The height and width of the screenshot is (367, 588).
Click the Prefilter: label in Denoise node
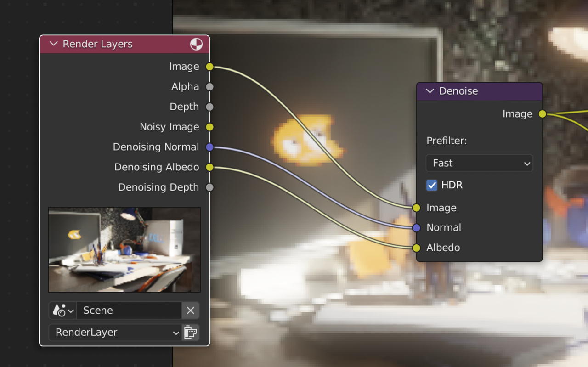pos(447,141)
